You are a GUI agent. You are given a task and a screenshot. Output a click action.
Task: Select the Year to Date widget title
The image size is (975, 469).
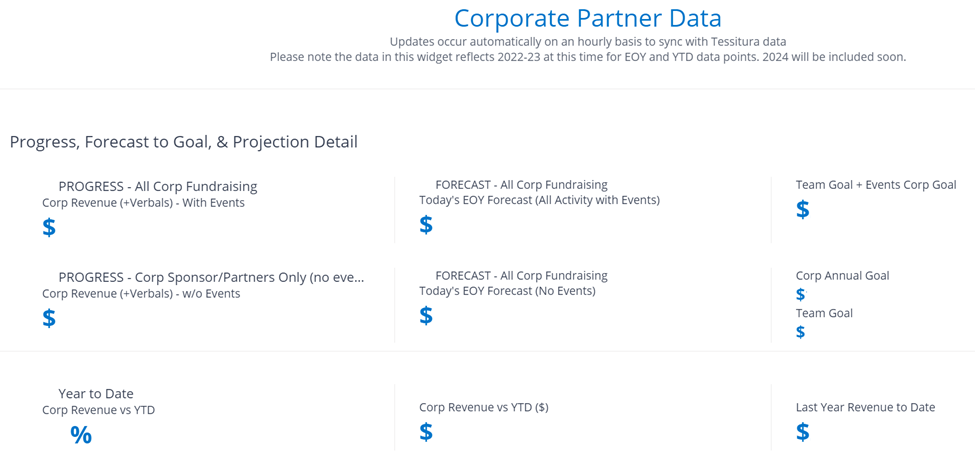(x=96, y=394)
